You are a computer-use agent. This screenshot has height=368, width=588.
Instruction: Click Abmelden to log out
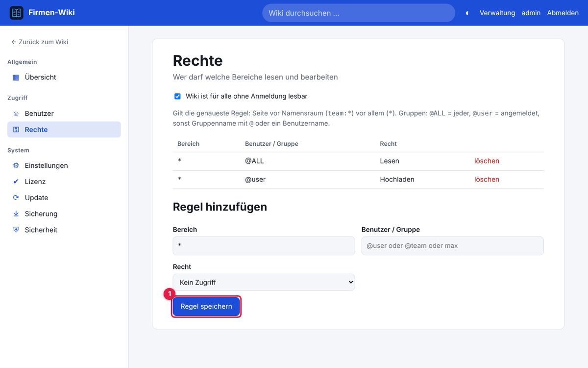pyautogui.click(x=563, y=13)
